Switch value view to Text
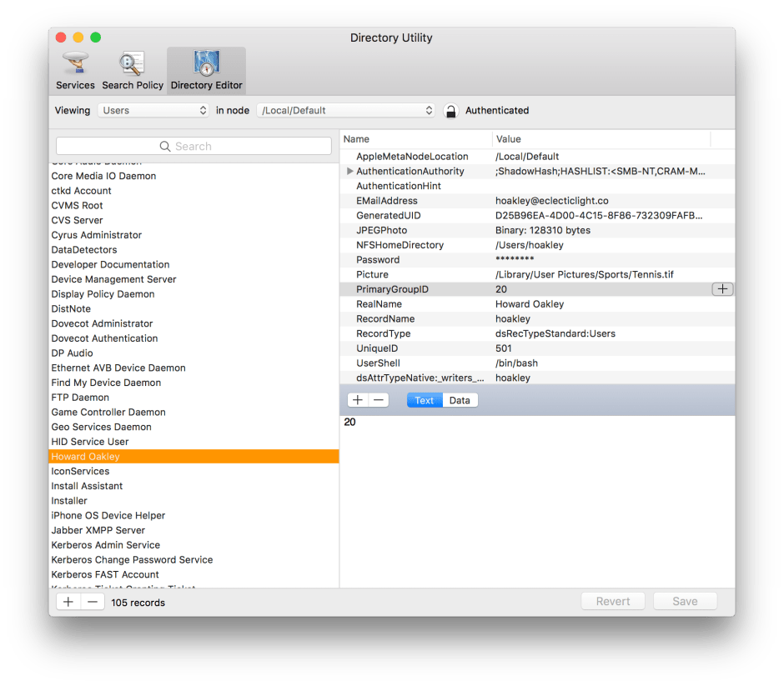Image resolution: width=784 pixels, height=686 pixels. (x=425, y=400)
